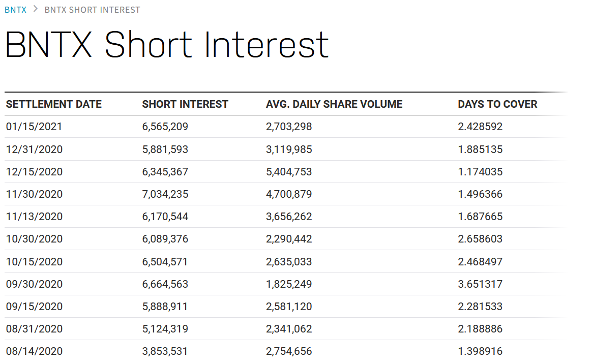The image size is (592, 364).
Task: Select the 01/15/2021 settlement date cell
Action: (x=34, y=127)
